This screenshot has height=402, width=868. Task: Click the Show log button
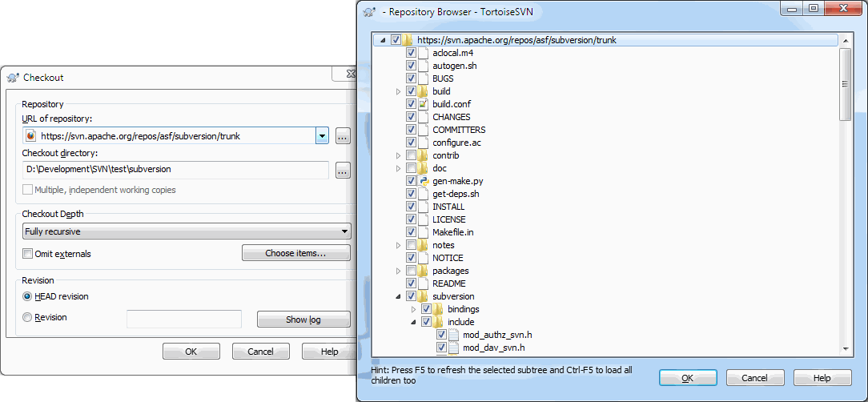click(x=303, y=320)
